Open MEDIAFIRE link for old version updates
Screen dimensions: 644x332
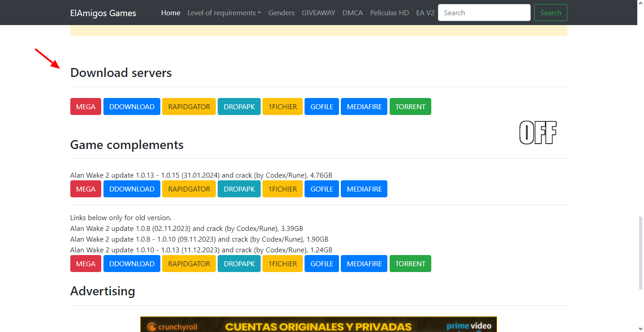pos(364,264)
